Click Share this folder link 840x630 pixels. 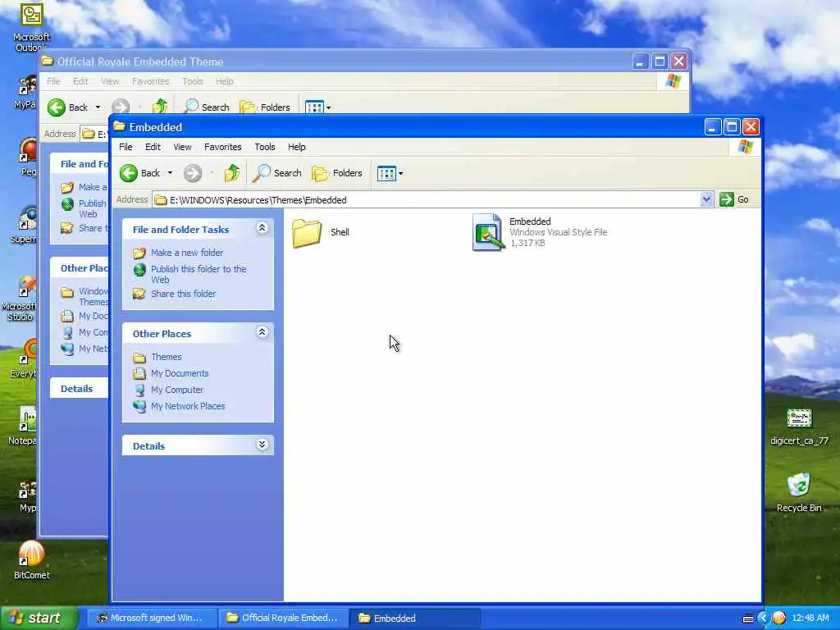(x=183, y=294)
